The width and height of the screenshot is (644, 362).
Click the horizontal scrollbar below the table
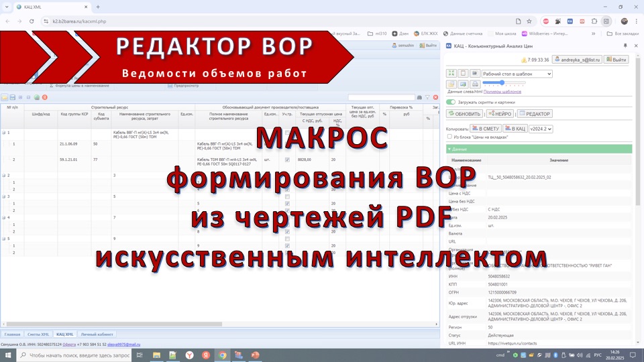pyautogui.click(x=114, y=324)
